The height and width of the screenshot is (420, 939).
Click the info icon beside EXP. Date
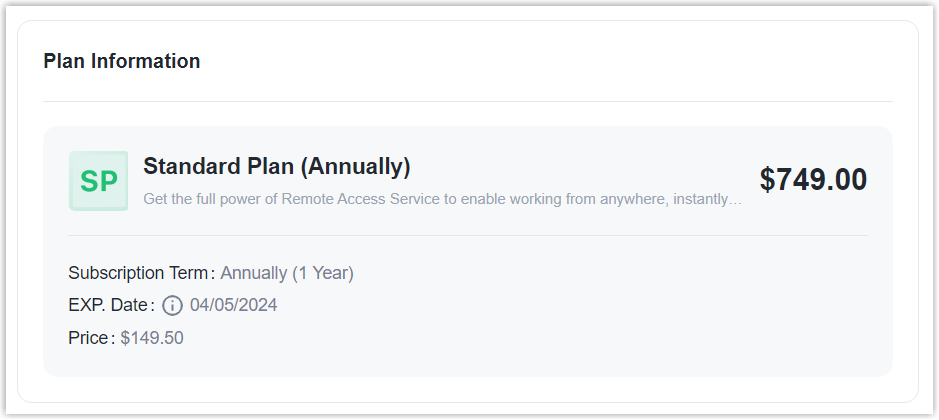(x=172, y=305)
